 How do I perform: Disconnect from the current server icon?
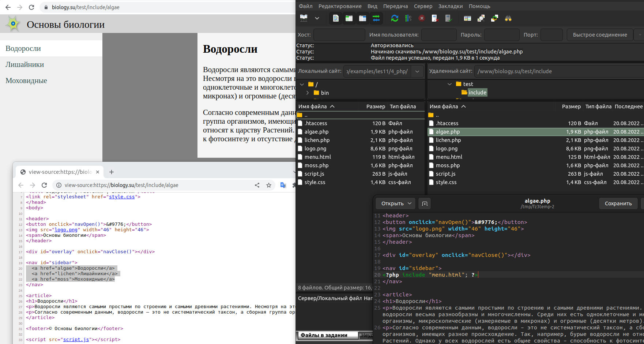click(x=435, y=18)
